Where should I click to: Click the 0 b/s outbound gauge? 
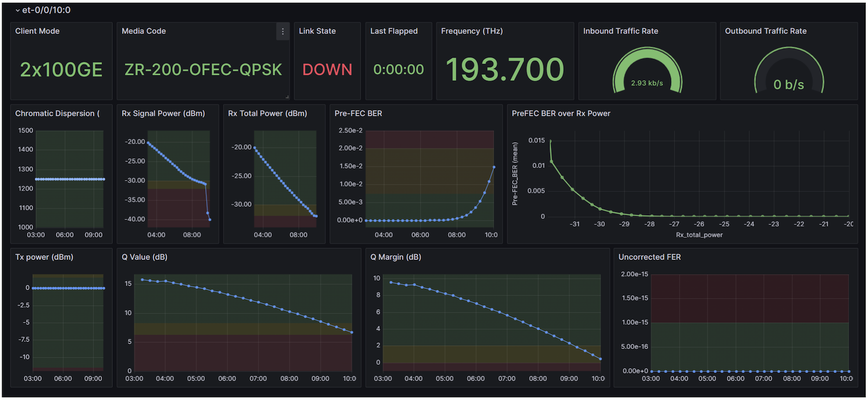click(789, 70)
